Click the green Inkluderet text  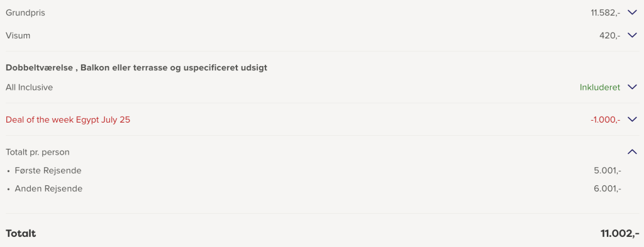point(600,87)
